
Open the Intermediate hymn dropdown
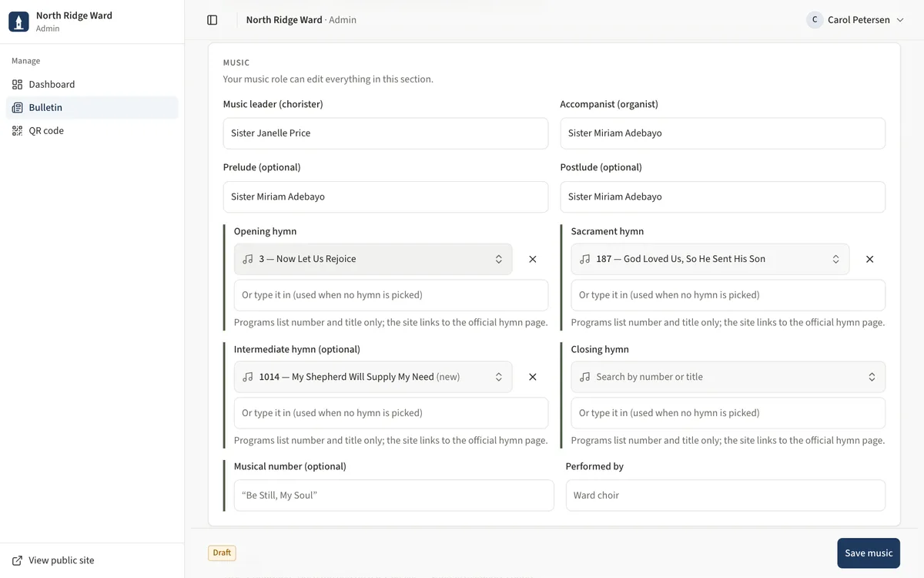(x=373, y=378)
